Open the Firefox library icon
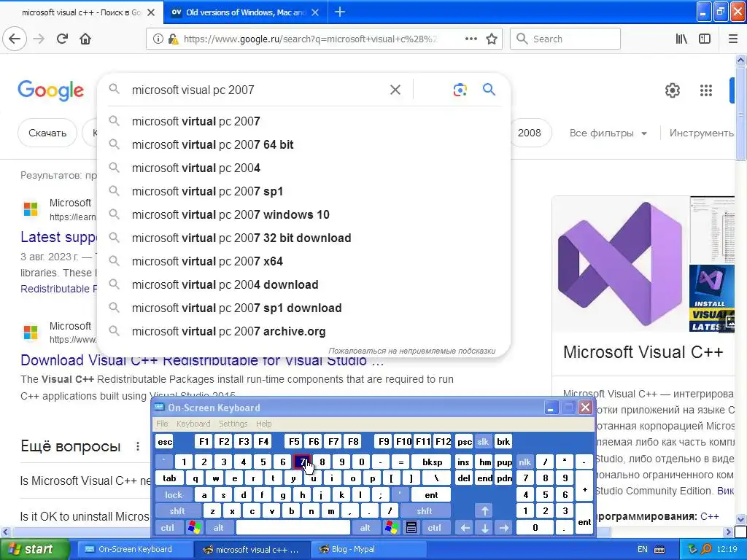 click(x=681, y=39)
